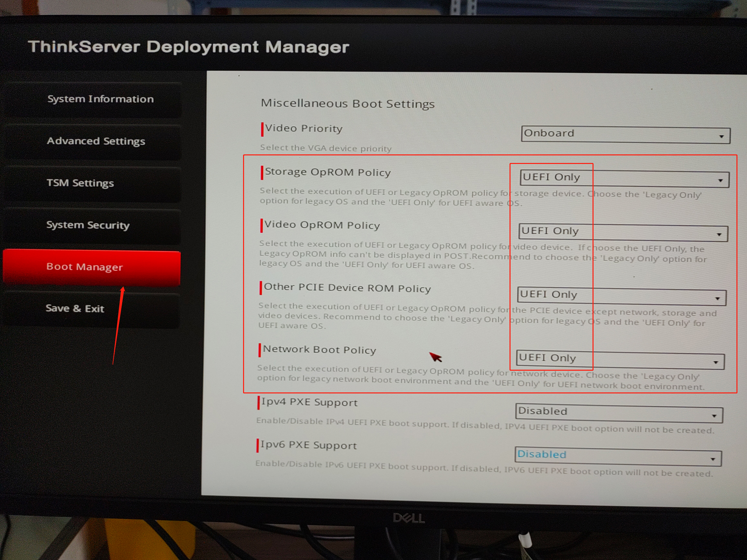Click the Network Boot Policy label
747x560 pixels.
click(x=319, y=349)
